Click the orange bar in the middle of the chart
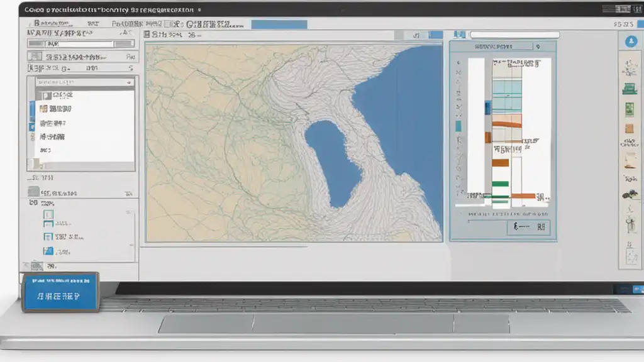This screenshot has height=362, width=644. (x=500, y=163)
